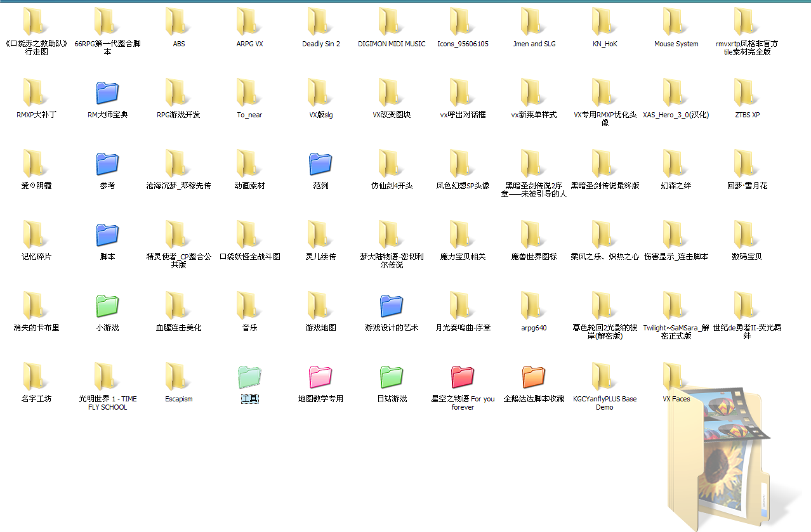The width and height of the screenshot is (811, 532).
Task: Click the 世纪de勇者II-荧光羁绊 folder label
Action: pyautogui.click(x=747, y=332)
